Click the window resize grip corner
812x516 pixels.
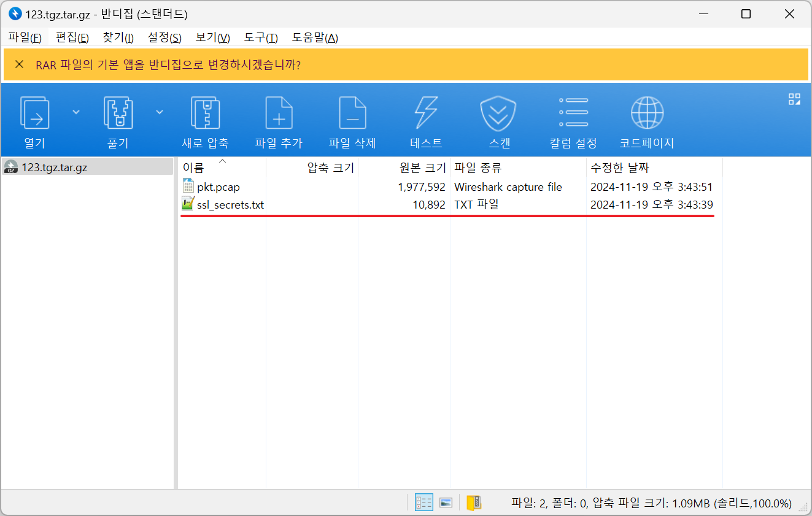point(803,508)
